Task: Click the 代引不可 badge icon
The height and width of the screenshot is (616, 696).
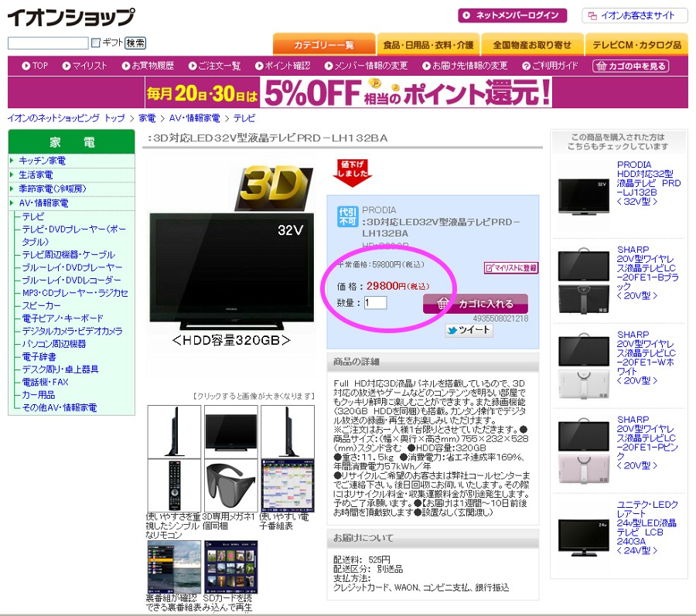Action: [x=347, y=216]
